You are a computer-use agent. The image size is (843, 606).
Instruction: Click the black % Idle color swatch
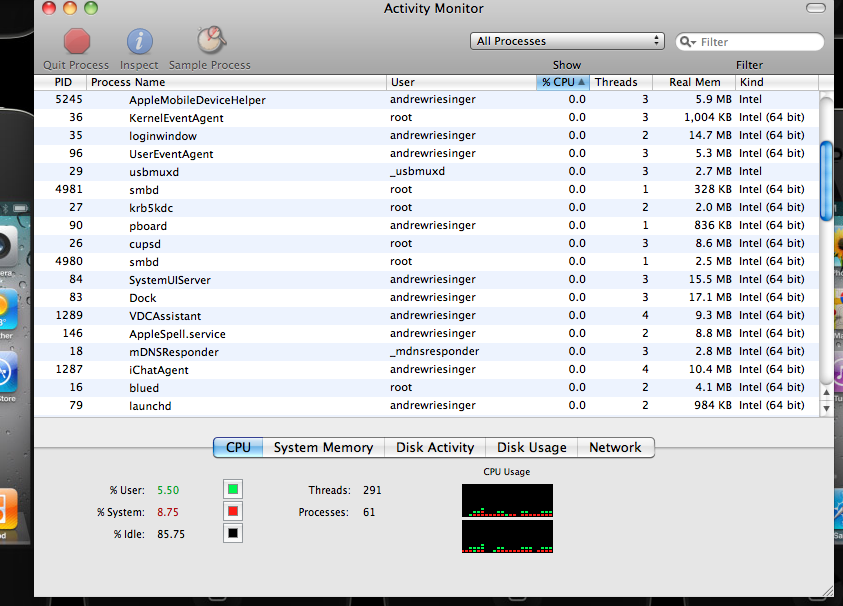[233, 533]
